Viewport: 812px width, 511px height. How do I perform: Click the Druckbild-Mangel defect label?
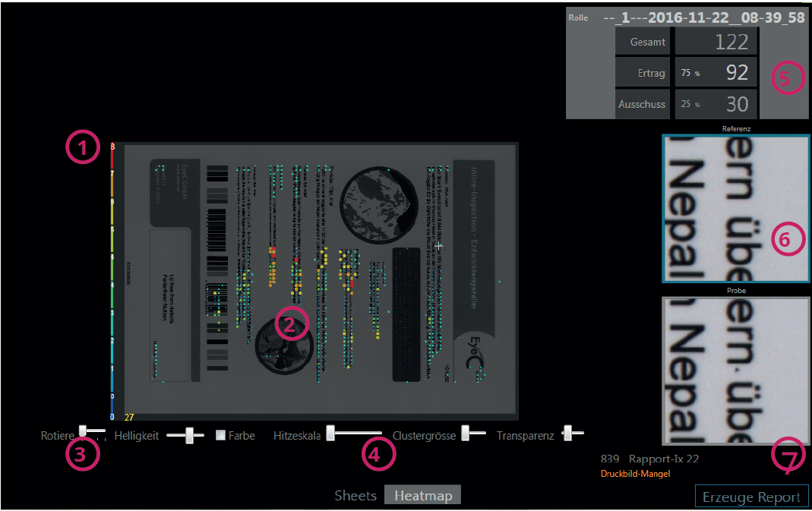(636, 474)
